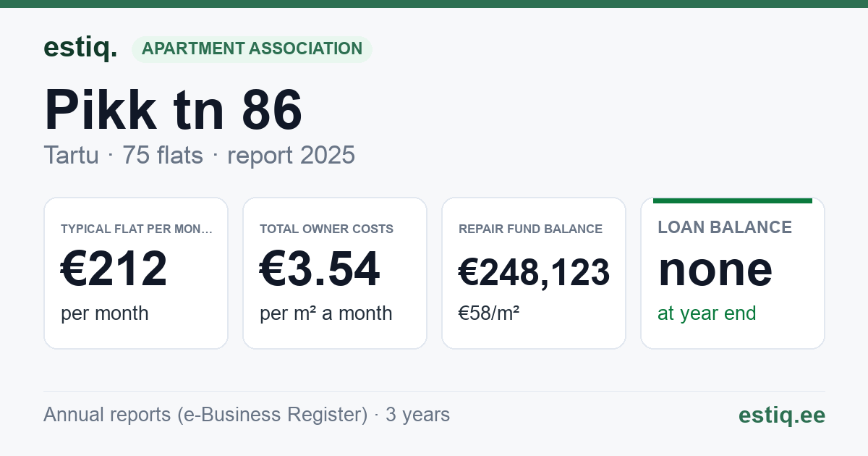Open the estiq.ee link

[782, 415]
